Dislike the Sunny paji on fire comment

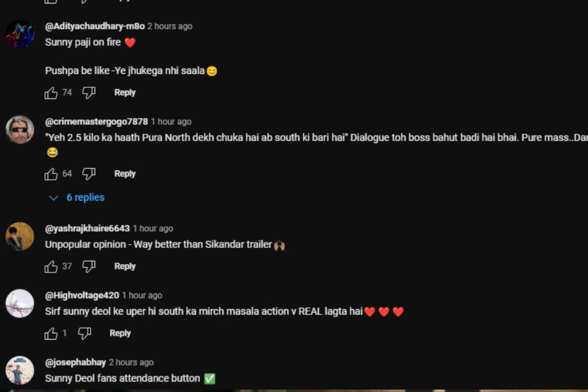tap(89, 92)
